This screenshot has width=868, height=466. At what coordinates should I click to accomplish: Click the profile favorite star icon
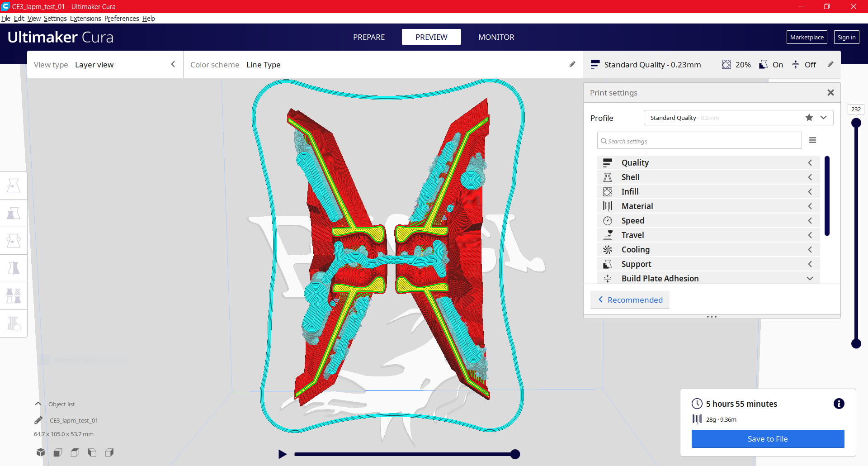tap(809, 118)
